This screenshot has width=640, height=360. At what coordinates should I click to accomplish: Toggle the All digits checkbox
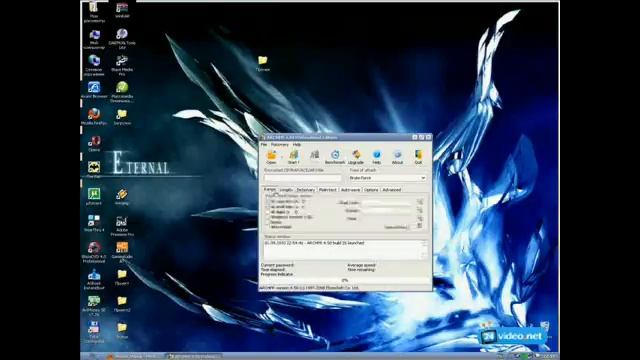268,212
